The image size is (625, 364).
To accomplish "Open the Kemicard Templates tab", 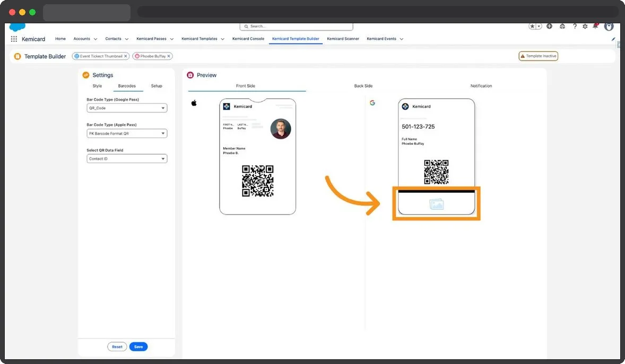I will [x=199, y=39].
